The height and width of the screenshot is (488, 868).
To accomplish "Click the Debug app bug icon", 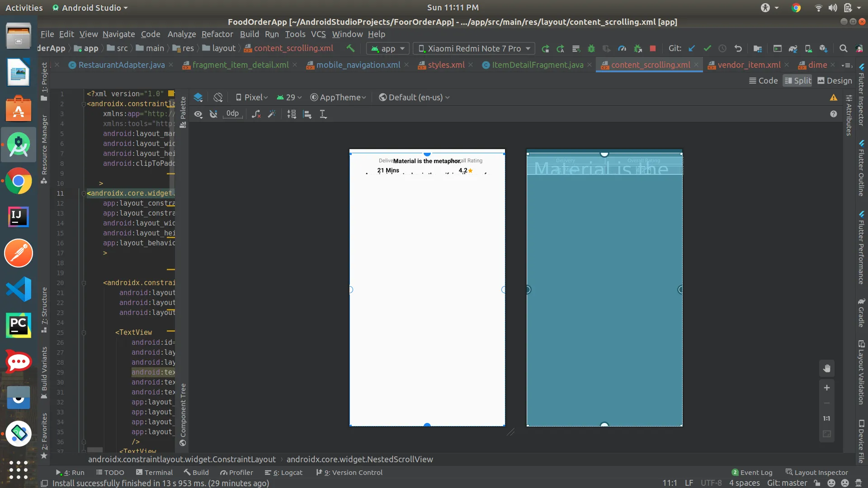I will (x=591, y=49).
